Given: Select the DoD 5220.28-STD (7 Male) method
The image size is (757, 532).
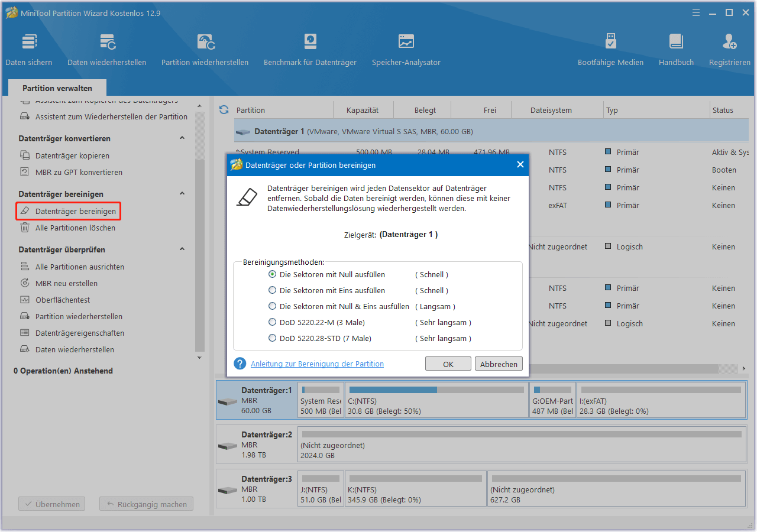Looking at the screenshot, I should click(x=319, y=338).
